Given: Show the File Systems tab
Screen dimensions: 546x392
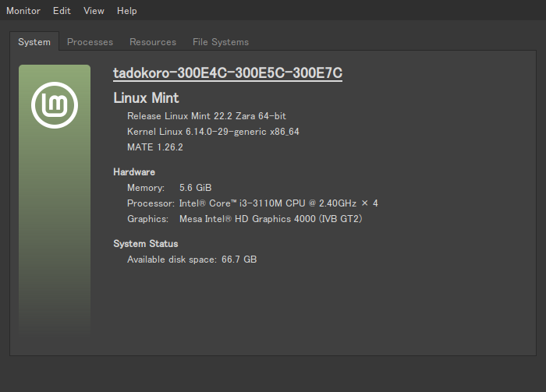Looking at the screenshot, I should tap(221, 42).
